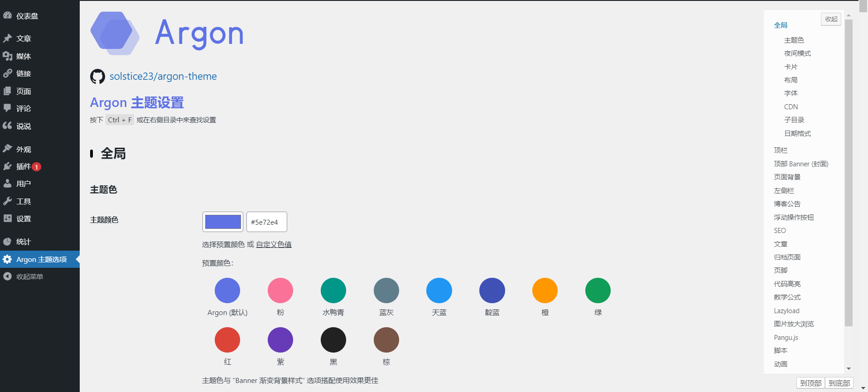Select the Argon (默认) preset color

[227, 290]
